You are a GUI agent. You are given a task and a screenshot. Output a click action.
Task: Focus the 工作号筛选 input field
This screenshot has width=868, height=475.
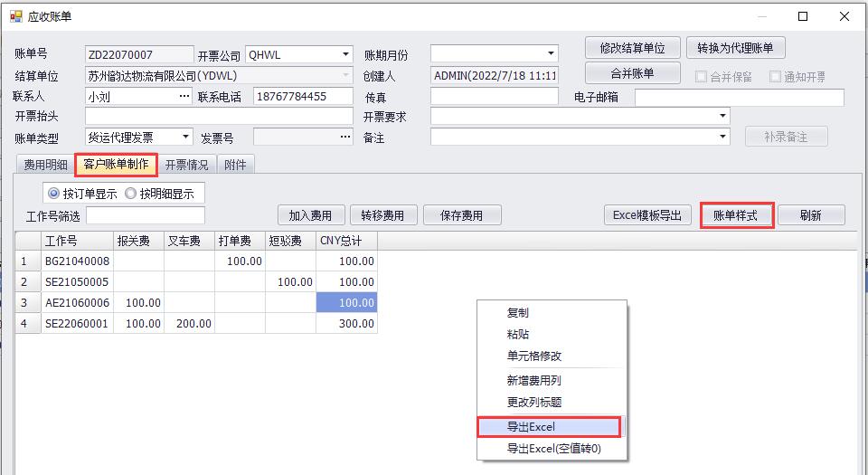pos(146,215)
